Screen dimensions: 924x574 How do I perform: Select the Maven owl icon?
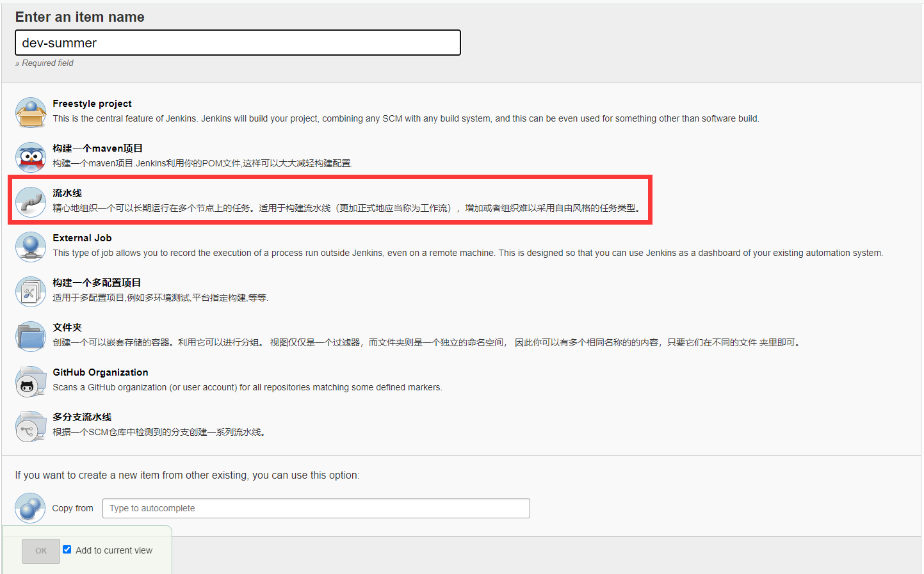30,157
